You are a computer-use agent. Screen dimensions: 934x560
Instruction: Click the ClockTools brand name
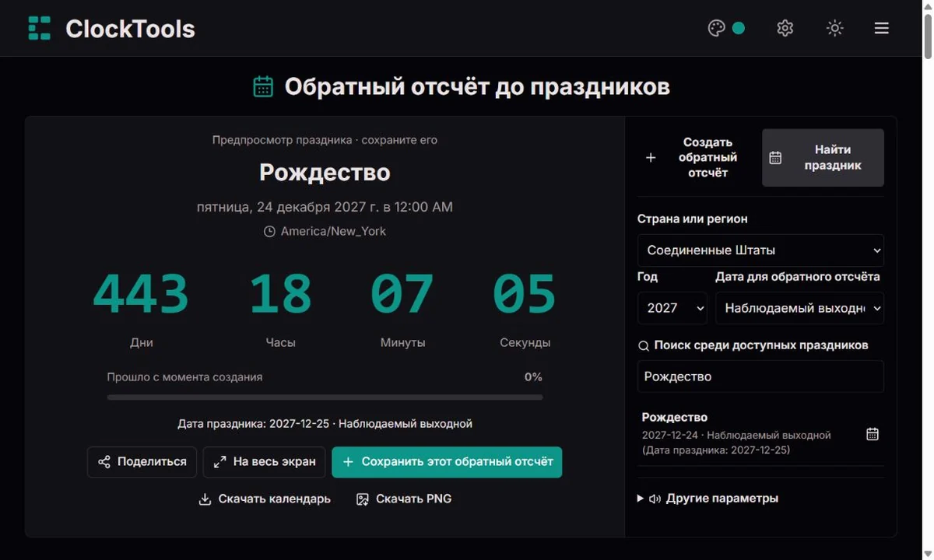tap(130, 29)
